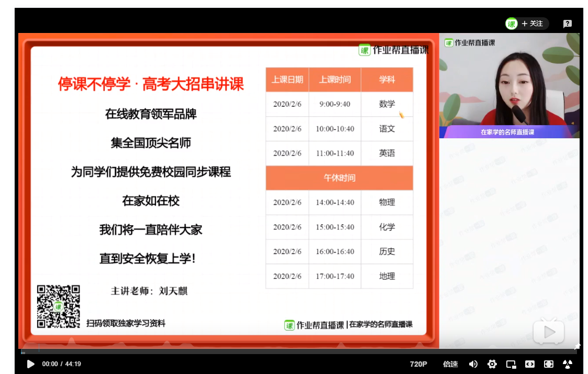The image size is (588, 374).
Task: Click the 扫码领取独家学习资料 caption
Action: point(126,323)
